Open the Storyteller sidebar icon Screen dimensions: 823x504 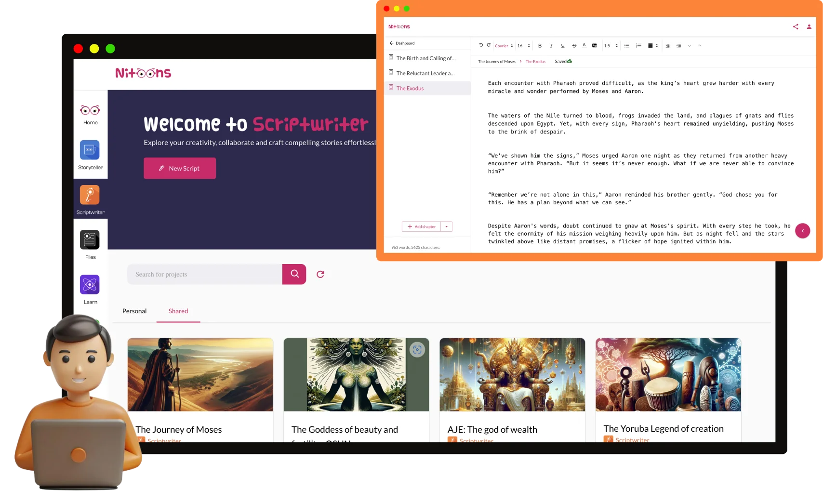coord(90,150)
